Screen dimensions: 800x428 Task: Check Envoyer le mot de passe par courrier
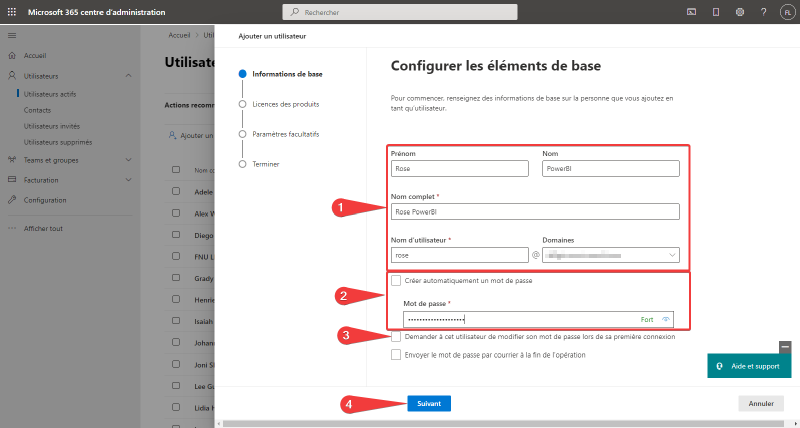click(x=396, y=355)
